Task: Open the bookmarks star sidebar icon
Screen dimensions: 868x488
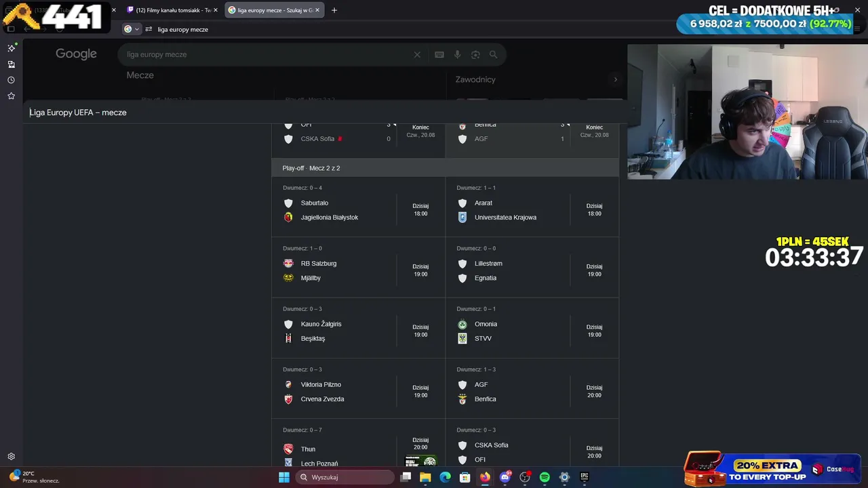Action: pos(12,96)
